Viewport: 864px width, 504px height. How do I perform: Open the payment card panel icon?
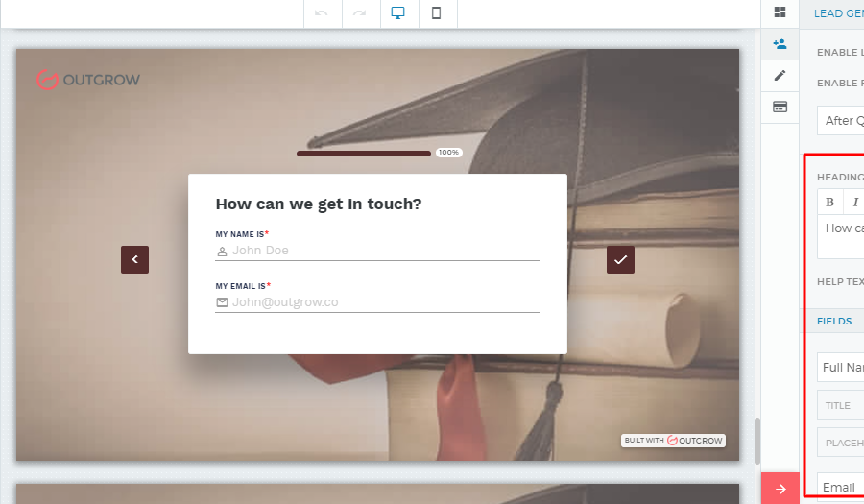pos(780,107)
